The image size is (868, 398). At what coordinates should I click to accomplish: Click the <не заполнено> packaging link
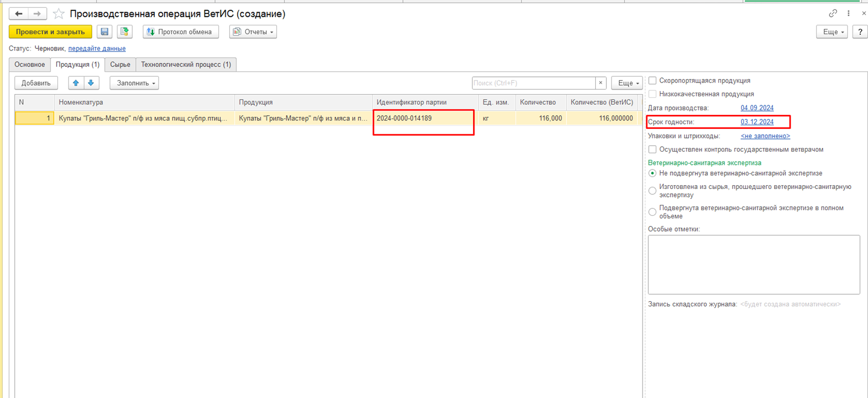[x=765, y=136]
